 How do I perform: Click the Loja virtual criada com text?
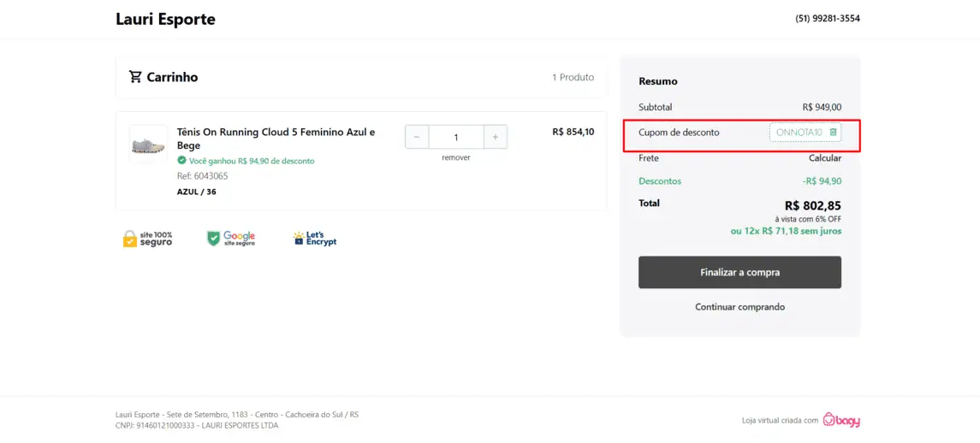coord(780,421)
